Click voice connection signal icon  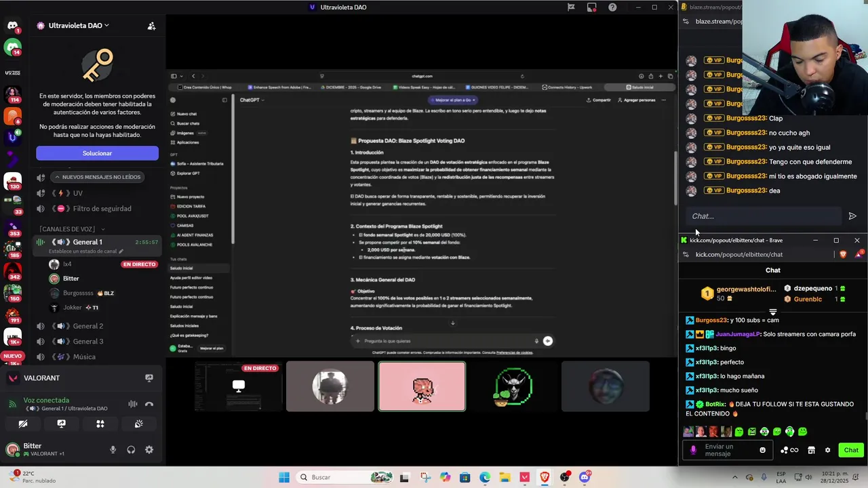coord(12,404)
